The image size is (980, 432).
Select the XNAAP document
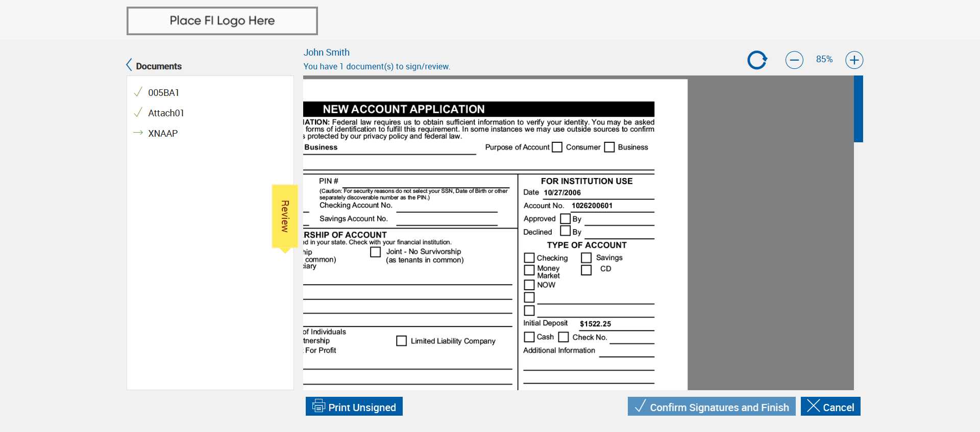[163, 133]
